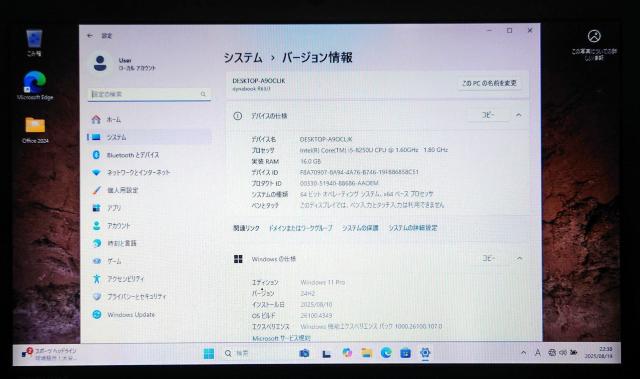The width and height of the screenshot is (640, 379).
Task: Copy the Windows の仕様 details
Action: (488, 258)
